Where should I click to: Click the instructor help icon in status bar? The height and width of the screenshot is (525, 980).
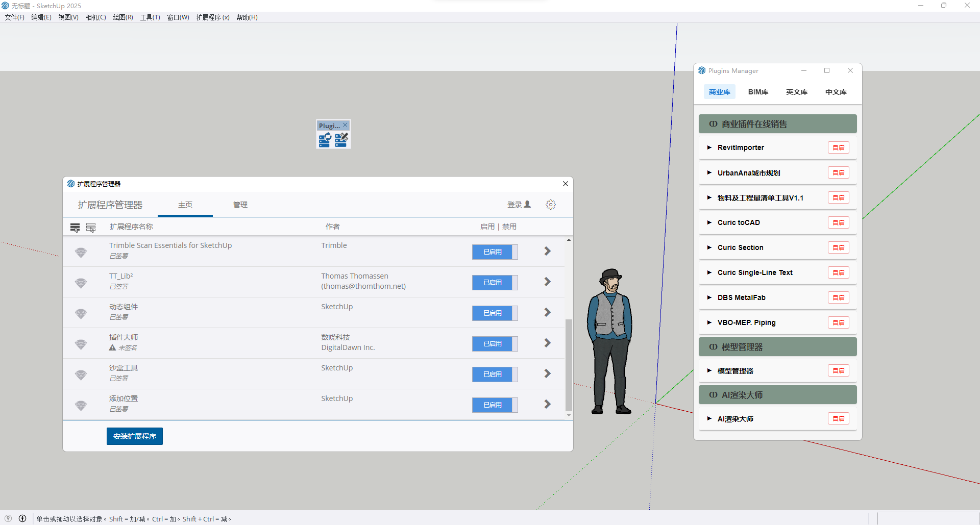click(x=22, y=518)
